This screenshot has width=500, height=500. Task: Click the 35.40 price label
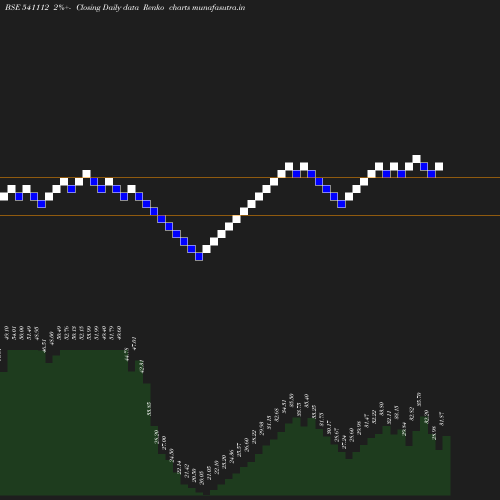[307, 401]
